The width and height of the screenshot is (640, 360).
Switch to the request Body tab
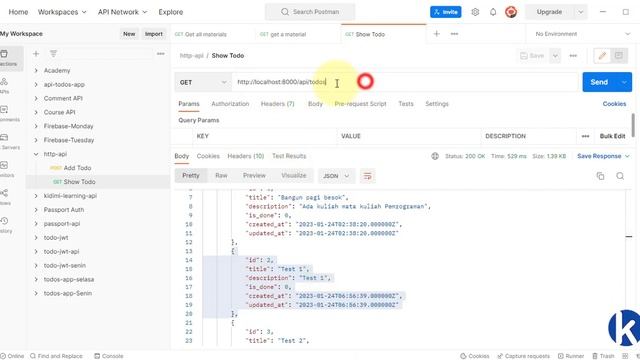[x=315, y=104]
